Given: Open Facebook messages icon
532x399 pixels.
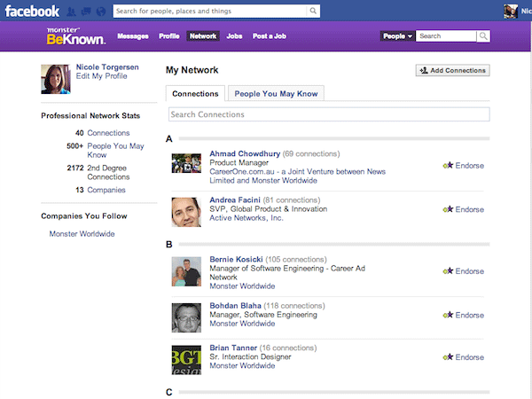Looking at the screenshot, I should point(86,12).
